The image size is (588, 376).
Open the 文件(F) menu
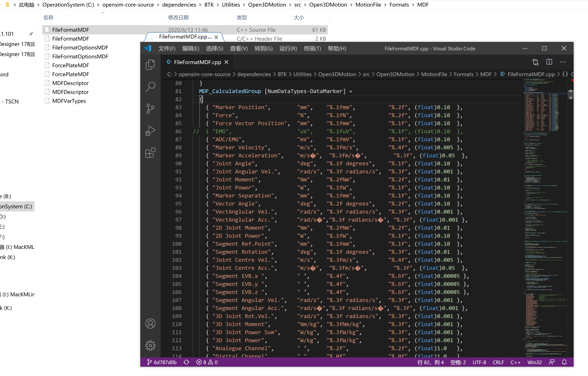(x=167, y=49)
